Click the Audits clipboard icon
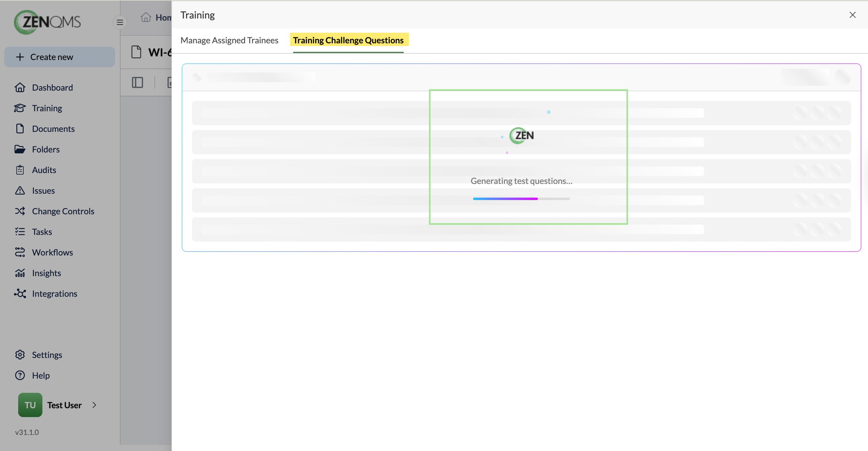The image size is (868, 451). (x=20, y=170)
